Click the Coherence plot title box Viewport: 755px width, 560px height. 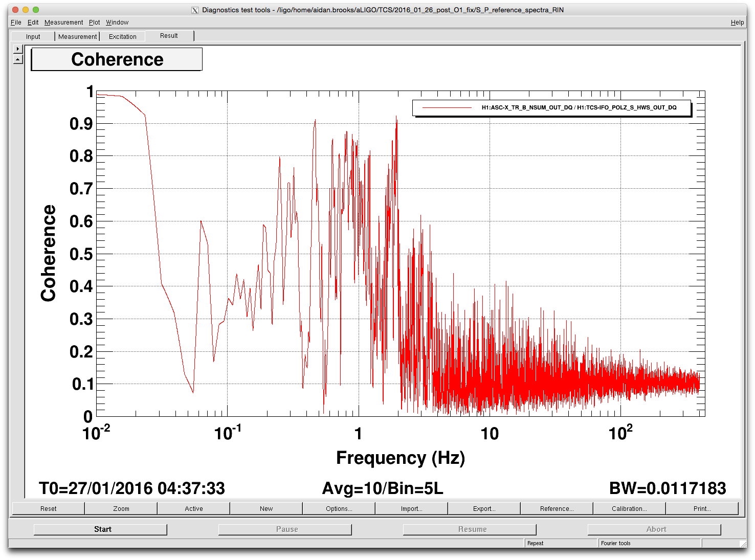coord(117,59)
